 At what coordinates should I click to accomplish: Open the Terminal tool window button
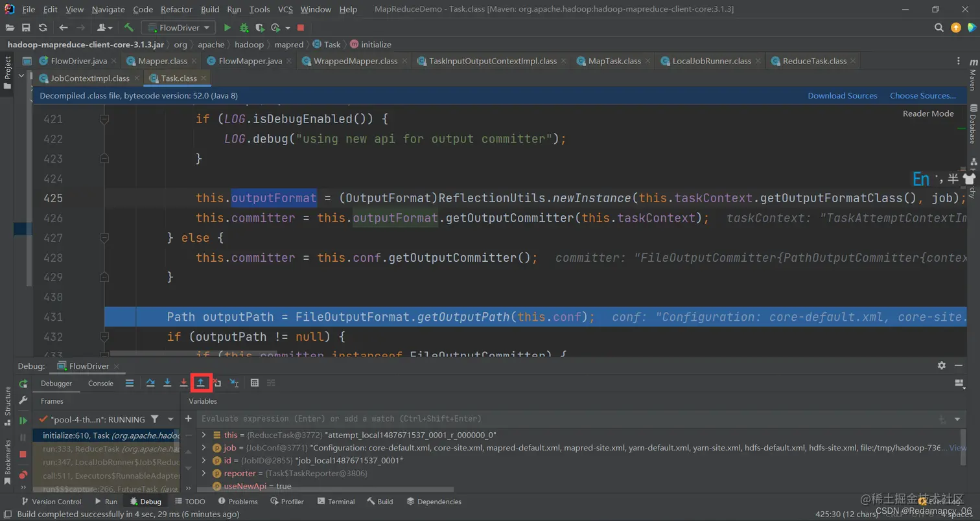[x=336, y=502]
